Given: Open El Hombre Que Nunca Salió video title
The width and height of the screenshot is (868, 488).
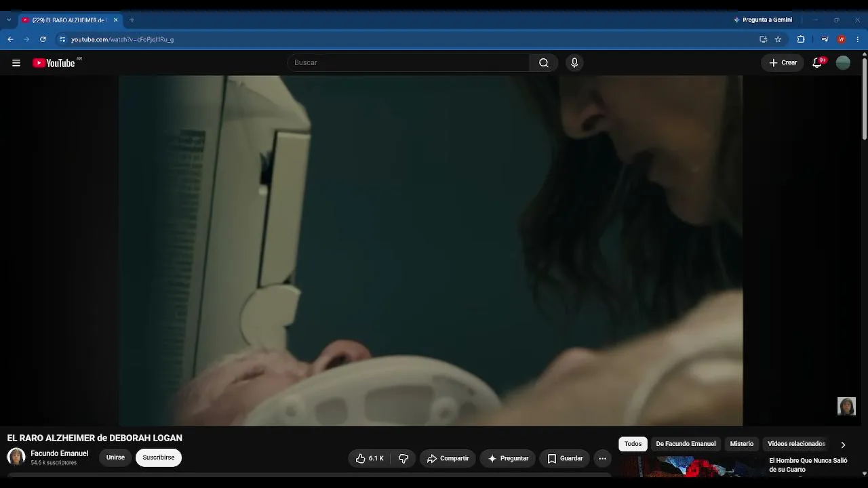Looking at the screenshot, I should [x=808, y=465].
